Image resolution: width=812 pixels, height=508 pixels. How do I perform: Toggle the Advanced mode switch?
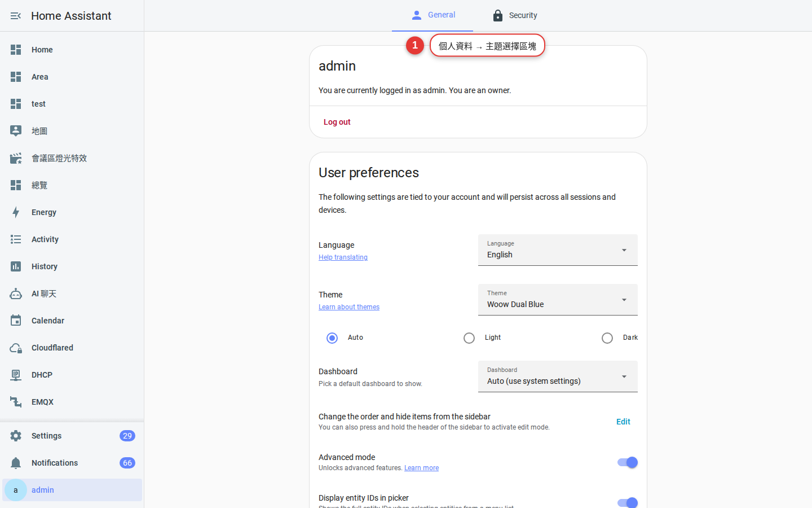click(628, 462)
